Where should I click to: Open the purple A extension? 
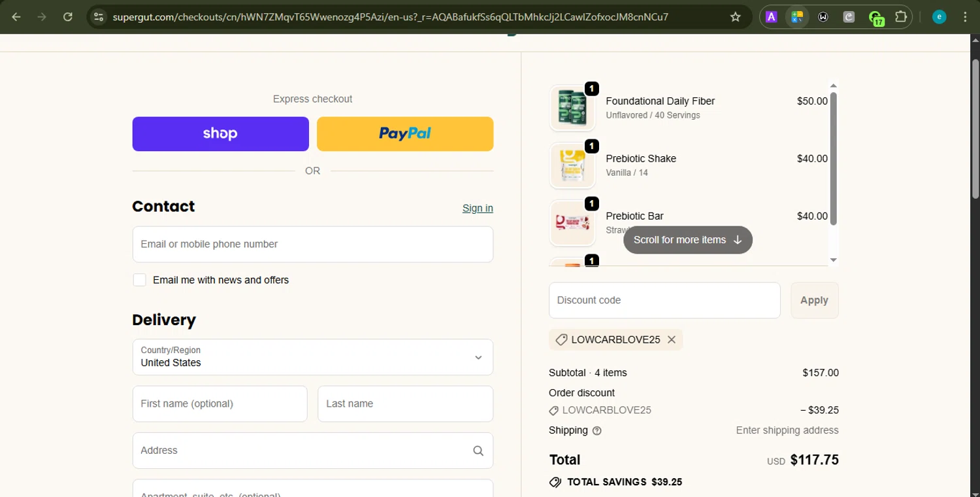pyautogui.click(x=771, y=17)
